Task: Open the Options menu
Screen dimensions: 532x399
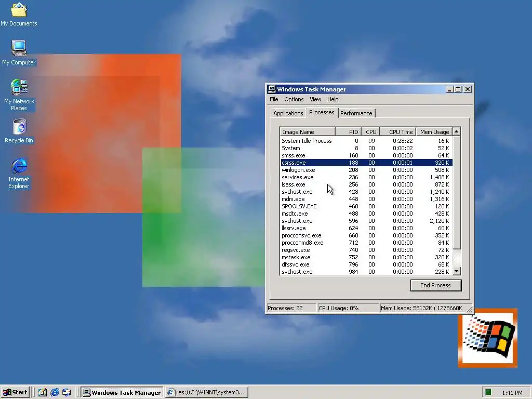Action: [x=294, y=99]
